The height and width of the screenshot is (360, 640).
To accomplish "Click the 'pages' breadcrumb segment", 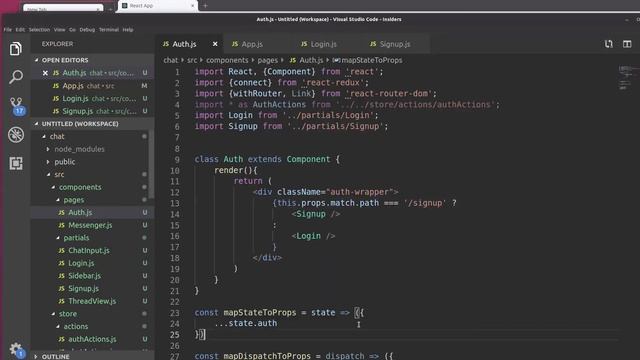I will point(268,60).
